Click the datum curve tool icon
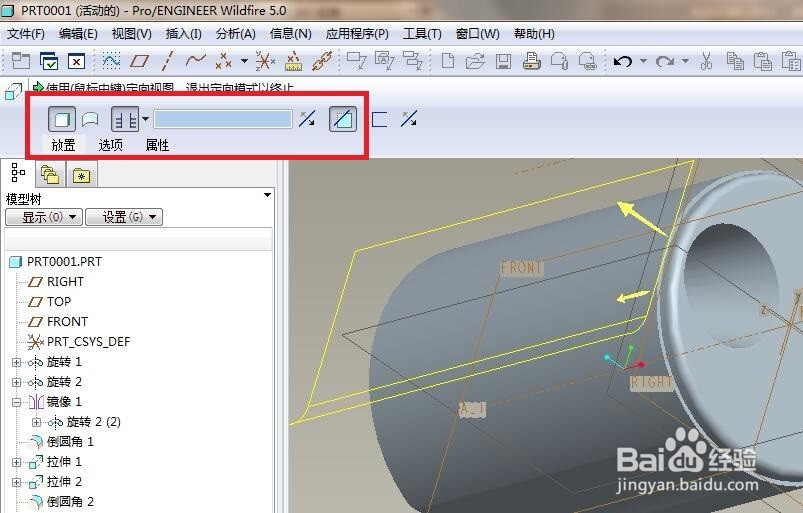The image size is (803, 513). coord(195,61)
